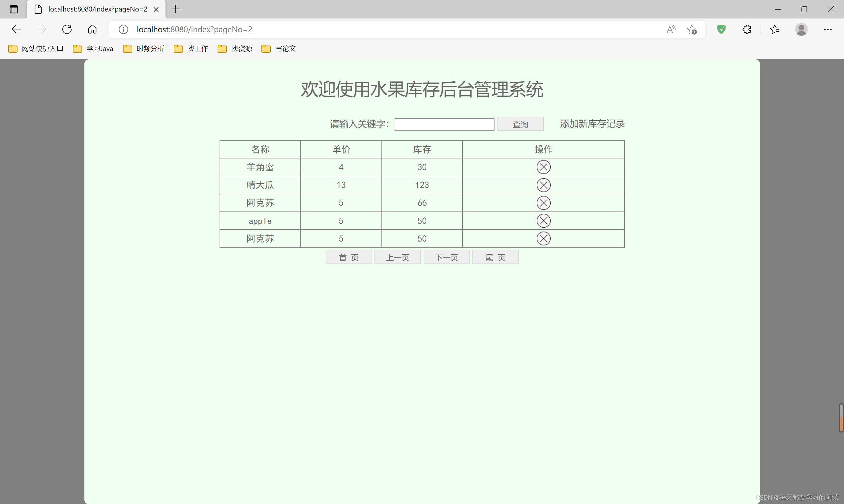Open the user profile avatar
This screenshot has width=844, height=504.
801,30
